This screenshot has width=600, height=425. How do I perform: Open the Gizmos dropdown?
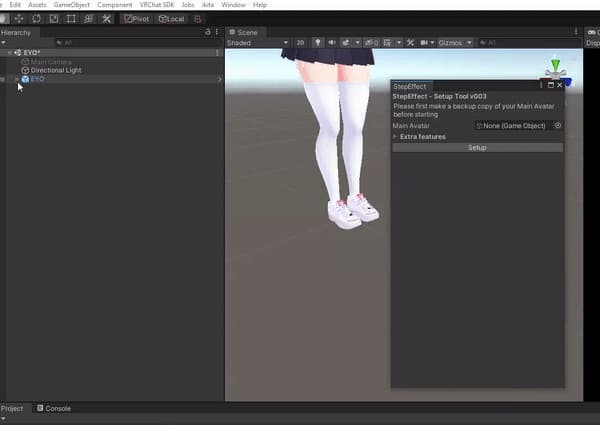(x=453, y=43)
